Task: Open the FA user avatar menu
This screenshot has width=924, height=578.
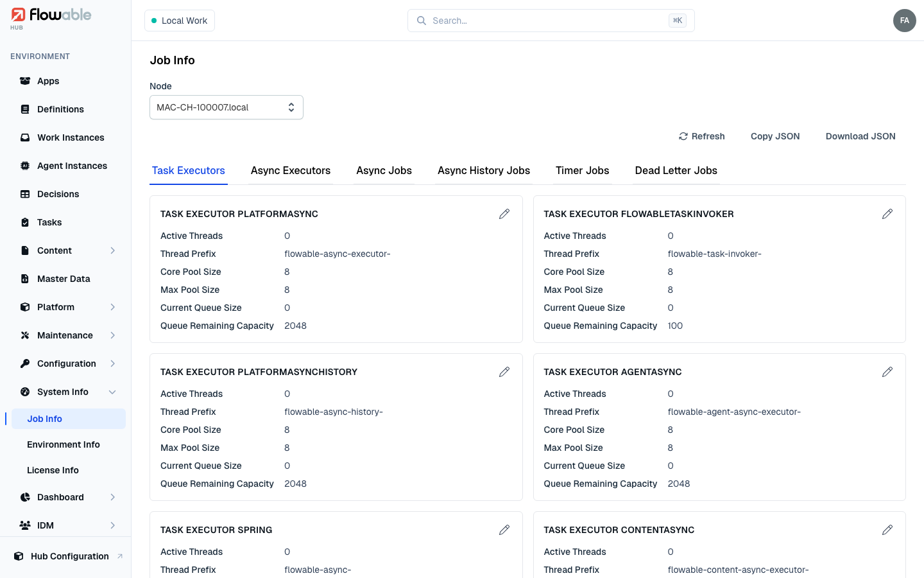Action: (x=904, y=21)
